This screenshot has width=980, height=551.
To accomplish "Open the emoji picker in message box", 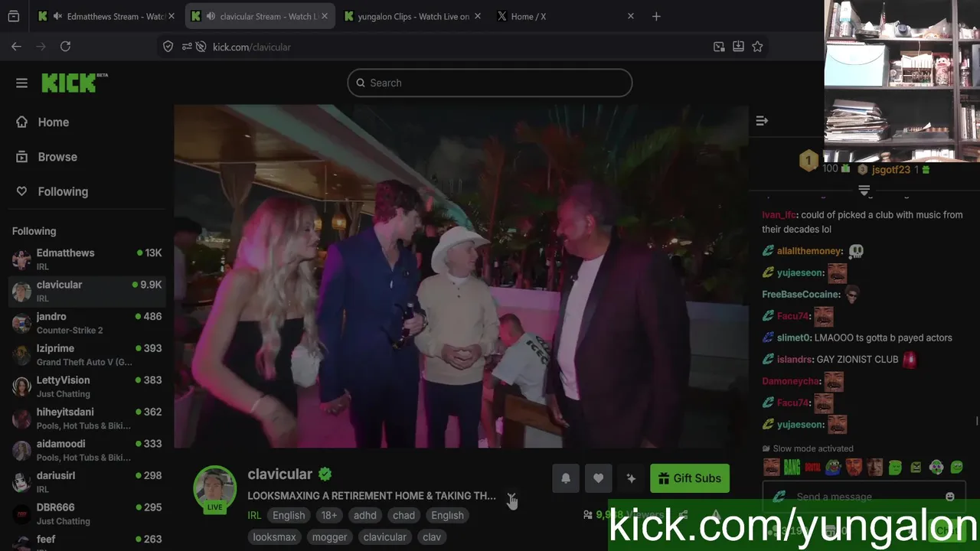I will (950, 497).
